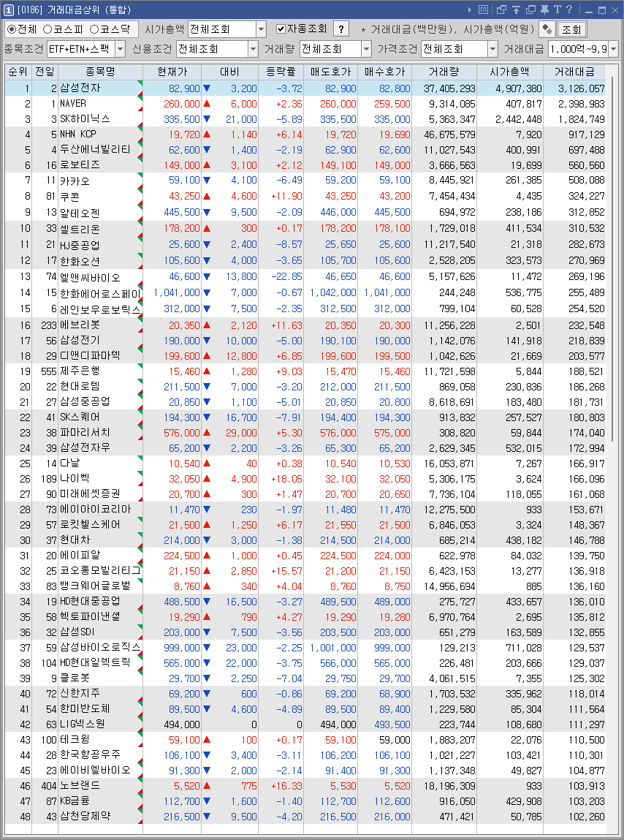This screenshot has width=624, height=840.
Task: Select stock name NHN KCP
Action: tap(78, 134)
